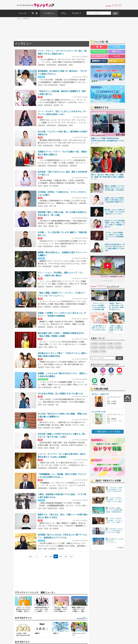The image size is (138, 644).
Task: Focus the header keyword search field
Action: pyautogui.click(x=99, y=13)
